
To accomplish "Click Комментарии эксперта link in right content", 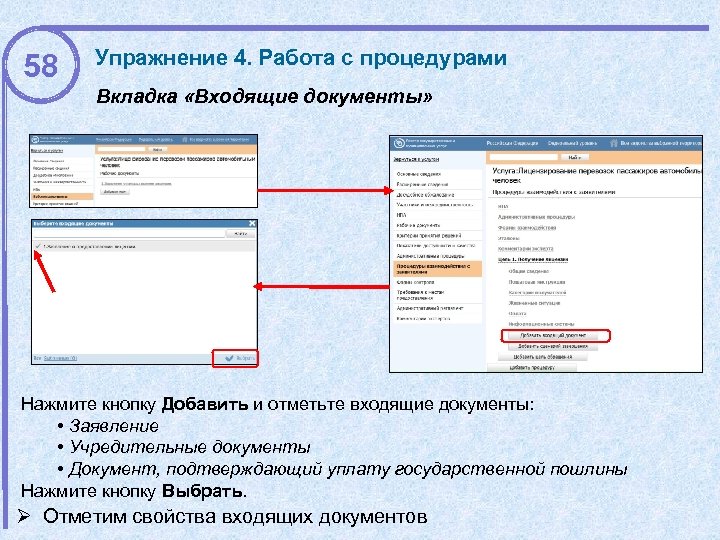I will click(525, 248).
